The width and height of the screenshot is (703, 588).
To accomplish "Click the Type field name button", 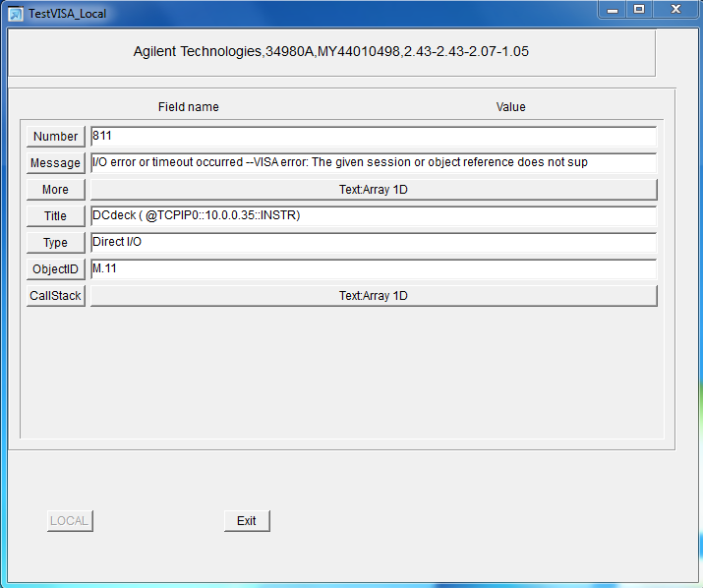I will [x=55, y=243].
